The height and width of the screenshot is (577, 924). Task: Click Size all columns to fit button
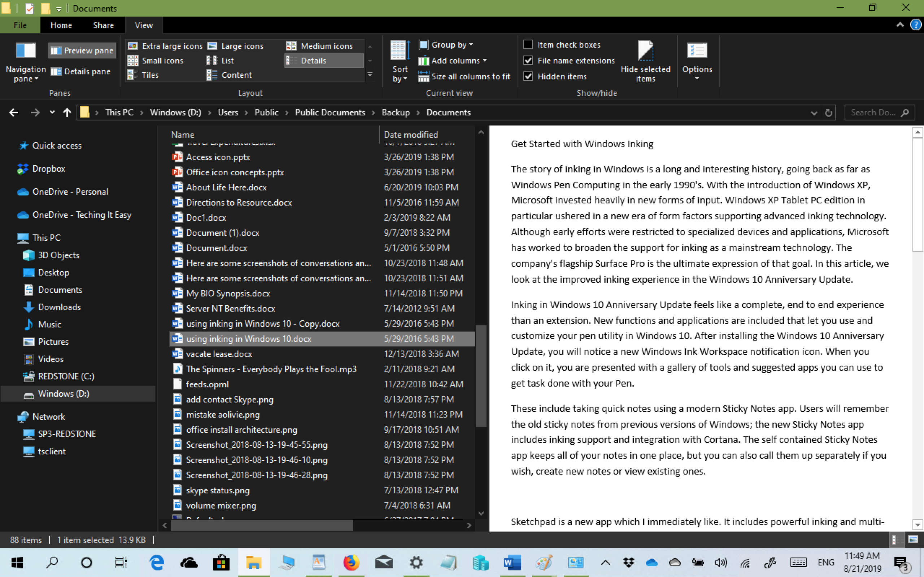[x=466, y=76]
